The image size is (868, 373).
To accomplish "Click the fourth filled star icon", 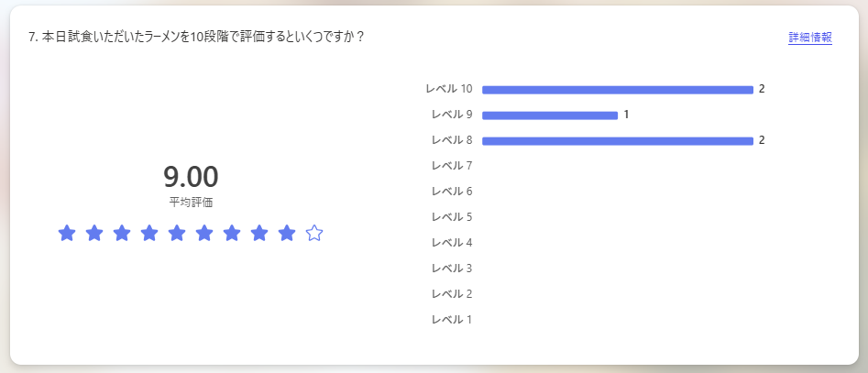I will pos(148,233).
